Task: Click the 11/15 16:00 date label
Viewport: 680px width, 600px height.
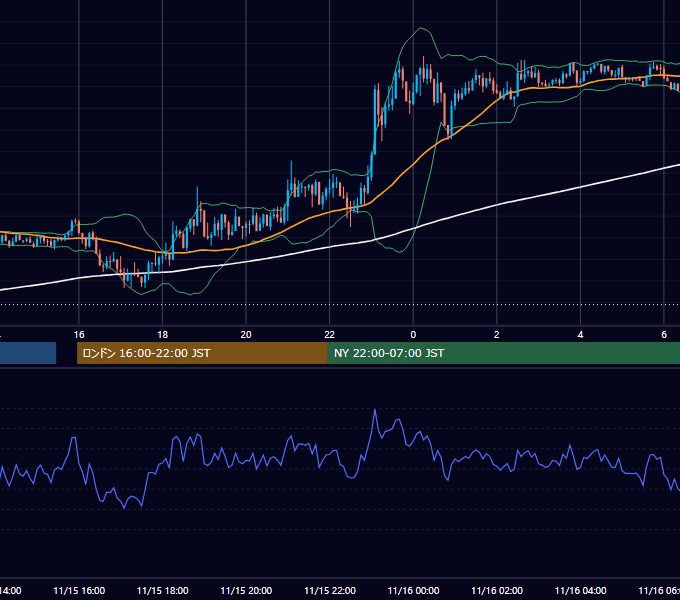Action: (79, 590)
